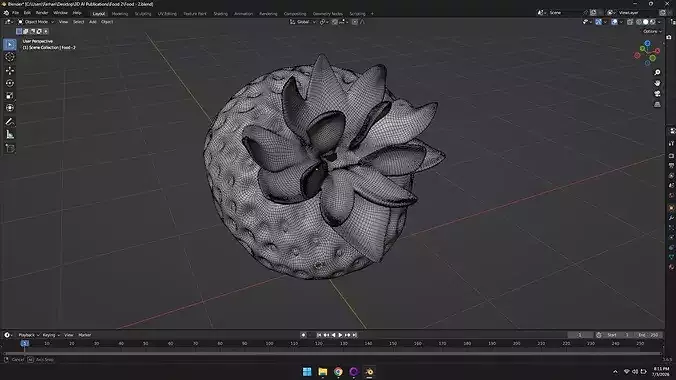Open the Tool properties tab icon

[x=671, y=144]
